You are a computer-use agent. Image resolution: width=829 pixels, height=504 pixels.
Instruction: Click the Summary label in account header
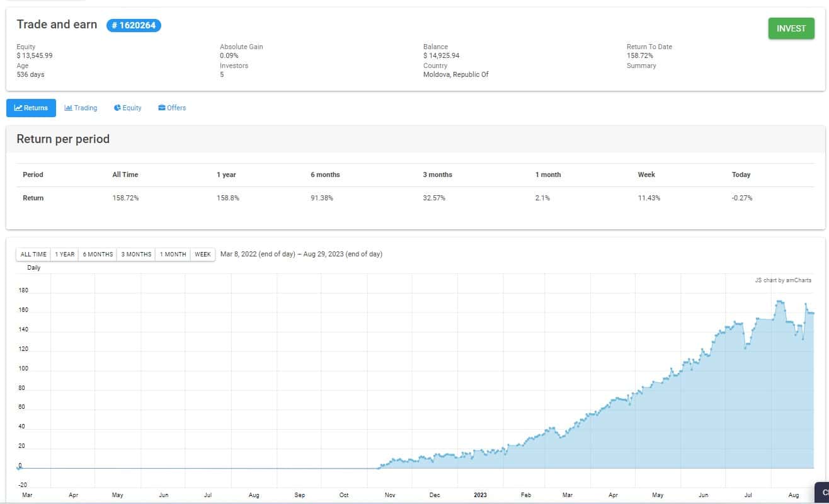(641, 66)
